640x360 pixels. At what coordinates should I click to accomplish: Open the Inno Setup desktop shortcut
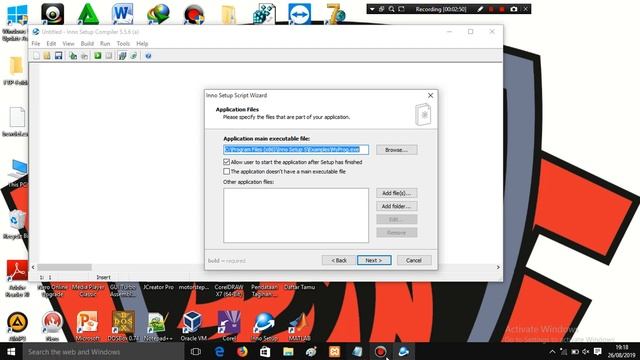[264, 325]
